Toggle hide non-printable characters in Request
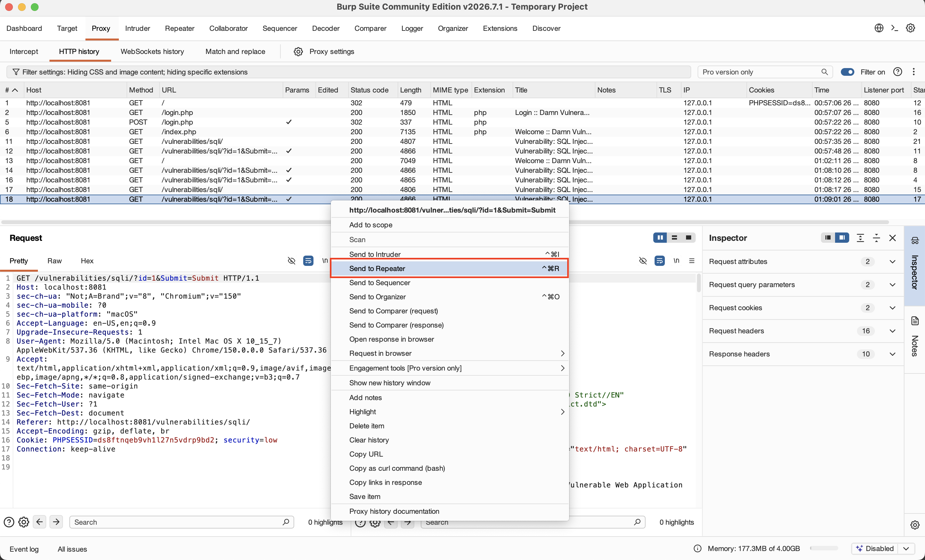 pos(291,260)
